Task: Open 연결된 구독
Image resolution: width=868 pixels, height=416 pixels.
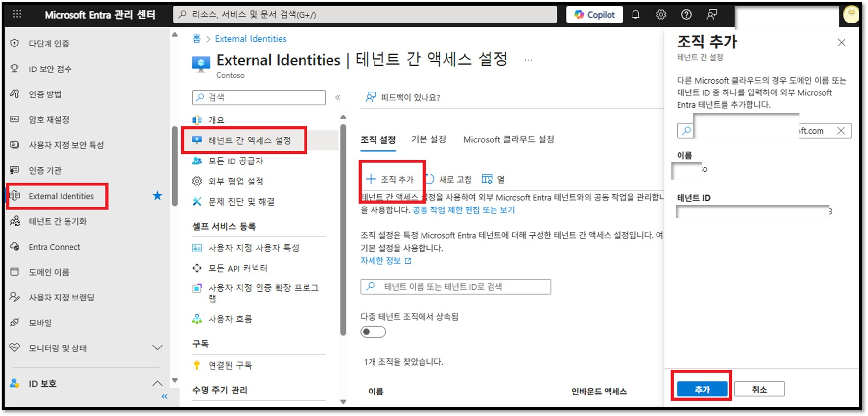Action: point(230,365)
